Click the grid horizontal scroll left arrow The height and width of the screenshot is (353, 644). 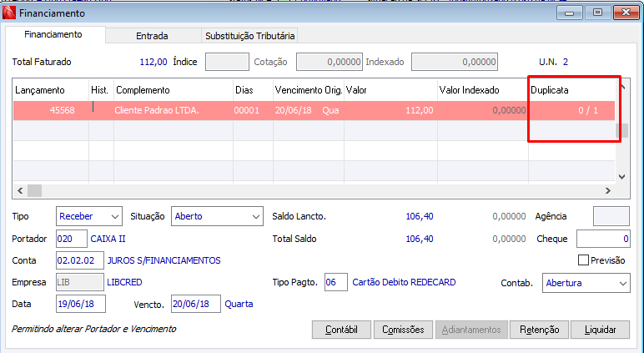(x=20, y=190)
